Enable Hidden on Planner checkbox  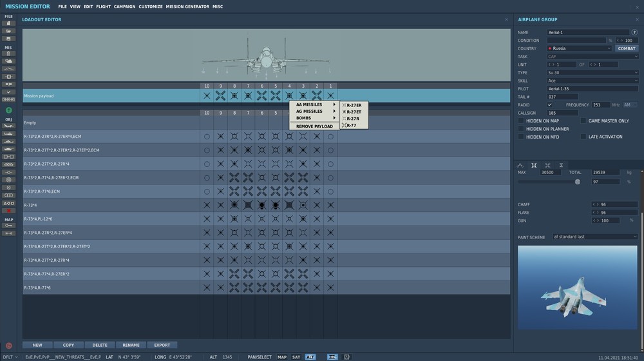[521, 129]
